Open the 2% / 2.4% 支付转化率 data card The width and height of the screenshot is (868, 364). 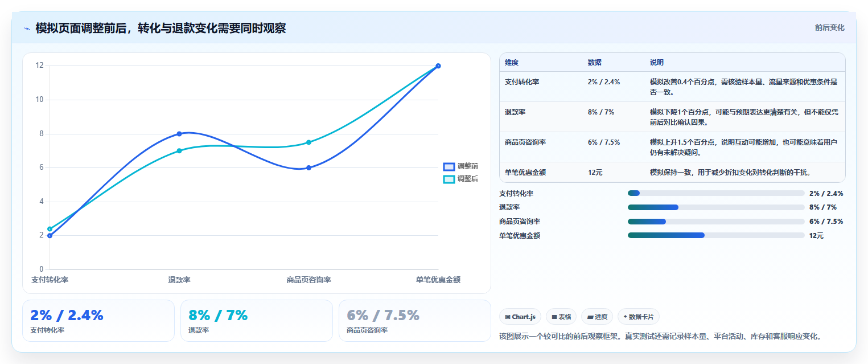click(x=98, y=321)
